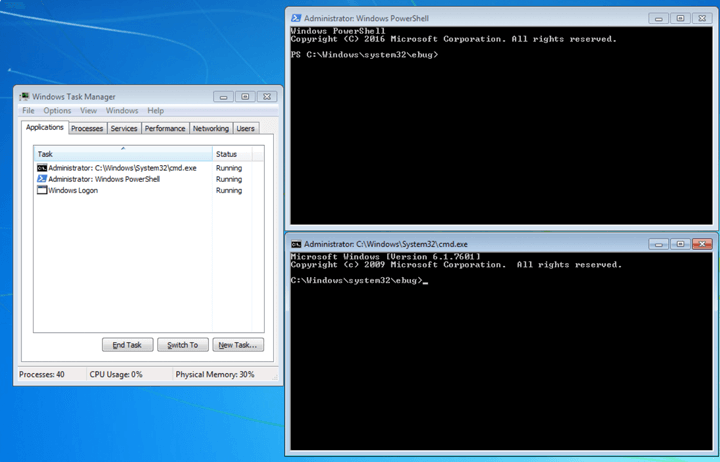Image resolution: width=720 pixels, height=462 pixels.
Task: Switch to the Applications tab
Action: tap(45, 127)
